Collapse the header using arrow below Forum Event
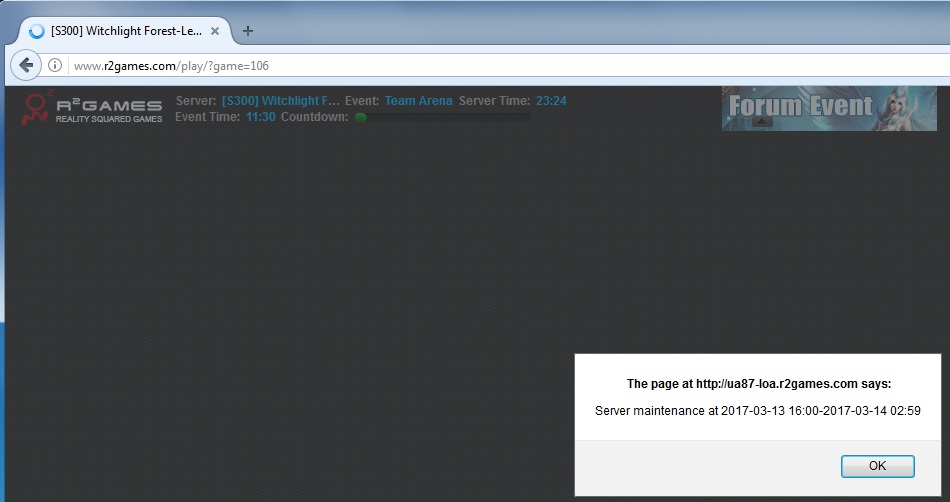Screen dimensions: 950x502 tap(762, 122)
